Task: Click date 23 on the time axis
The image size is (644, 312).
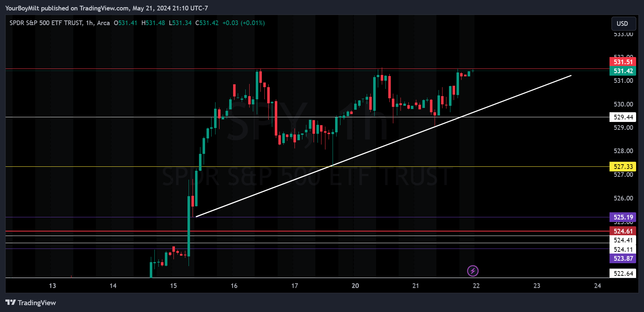Action: tap(537, 286)
